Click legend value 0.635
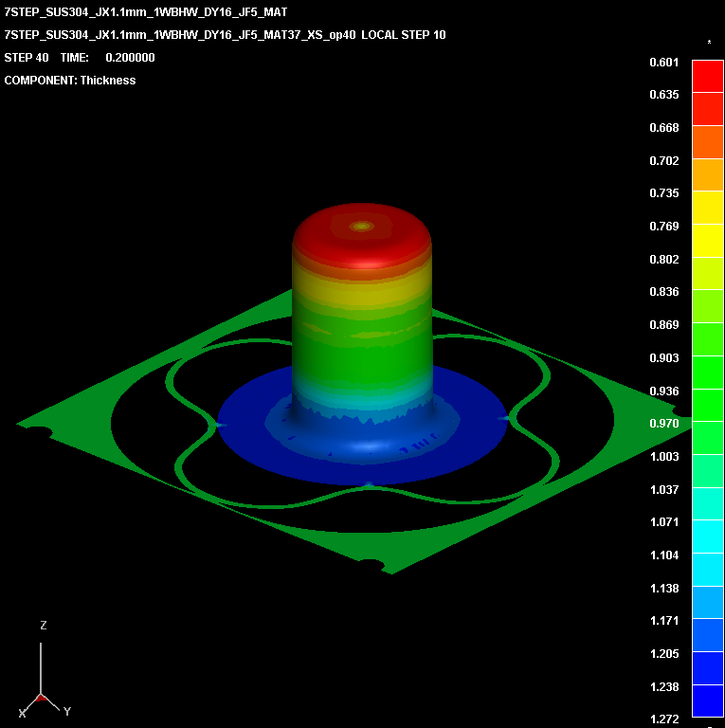Image resolution: width=725 pixels, height=728 pixels. click(663, 95)
